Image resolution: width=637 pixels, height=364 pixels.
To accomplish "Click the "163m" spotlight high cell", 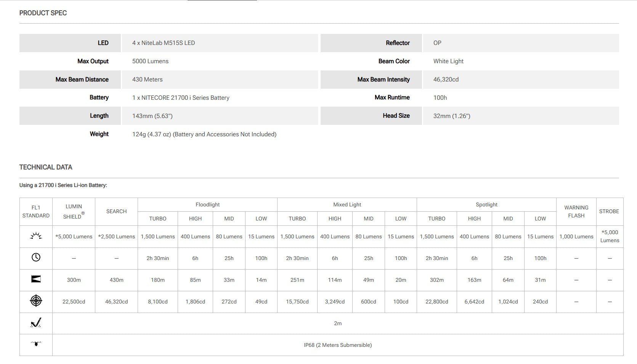I will (x=474, y=280).
